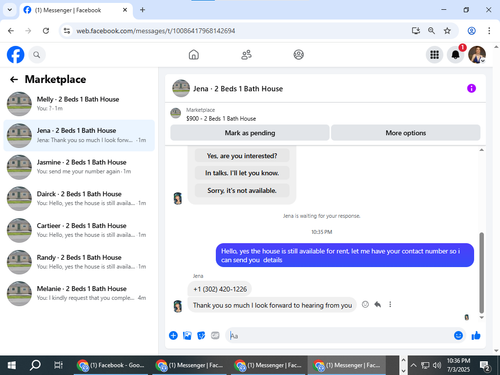Open Melly's 2 Beds 1 Bath House chat
Screen dimensions: 500x375
[x=79, y=104]
